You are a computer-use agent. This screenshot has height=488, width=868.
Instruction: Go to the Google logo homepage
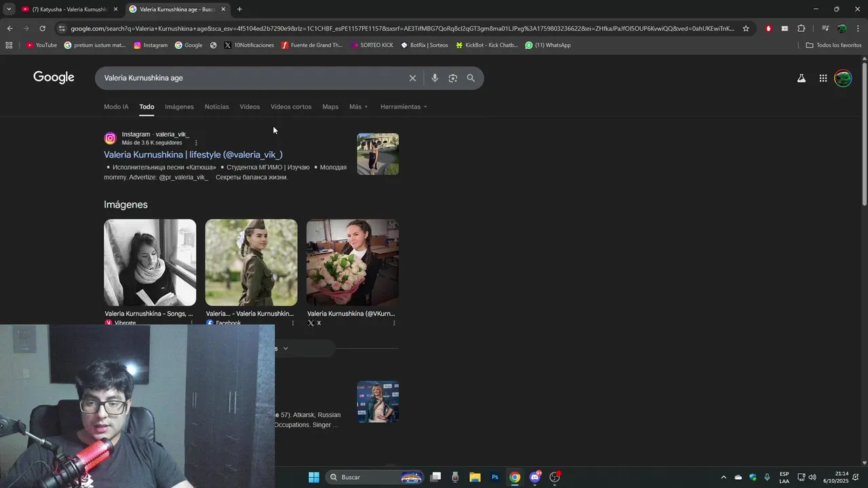click(54, 77)
